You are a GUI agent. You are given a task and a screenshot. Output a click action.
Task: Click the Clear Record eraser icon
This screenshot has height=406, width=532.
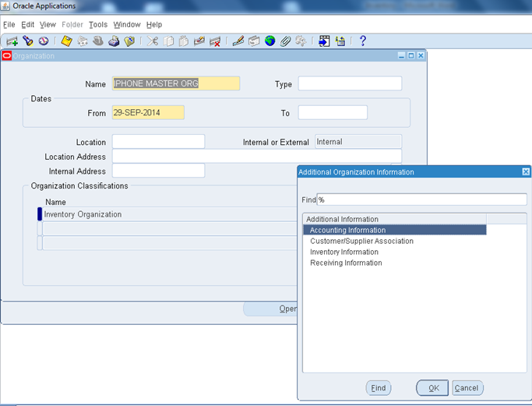[x=199, y=41]
